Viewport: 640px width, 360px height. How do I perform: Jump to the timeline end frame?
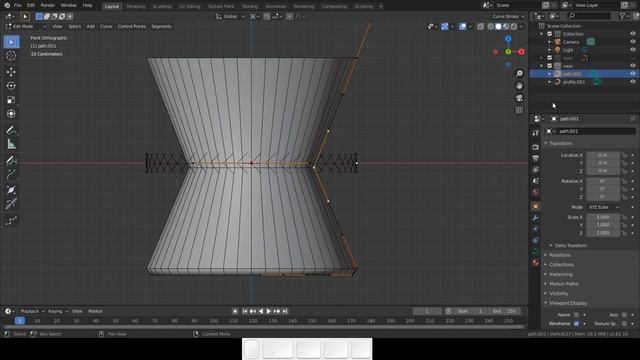pos(285,311)
